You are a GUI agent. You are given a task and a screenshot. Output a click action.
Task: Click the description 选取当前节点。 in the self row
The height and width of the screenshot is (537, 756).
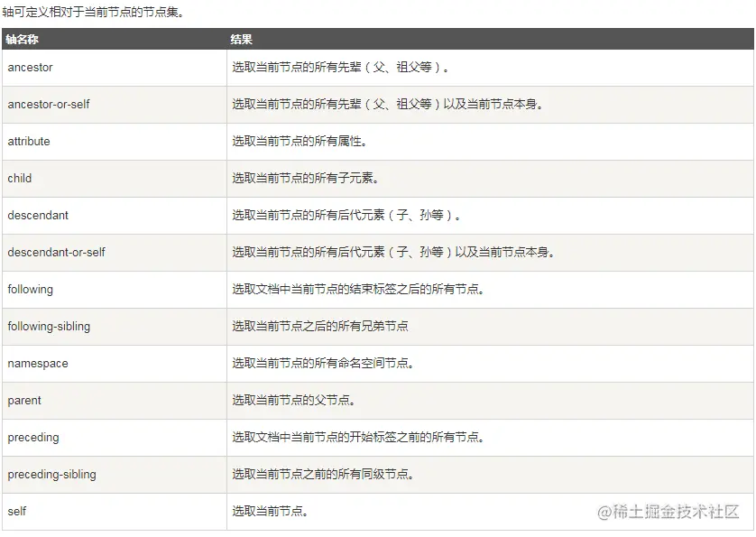pos(270,512)
